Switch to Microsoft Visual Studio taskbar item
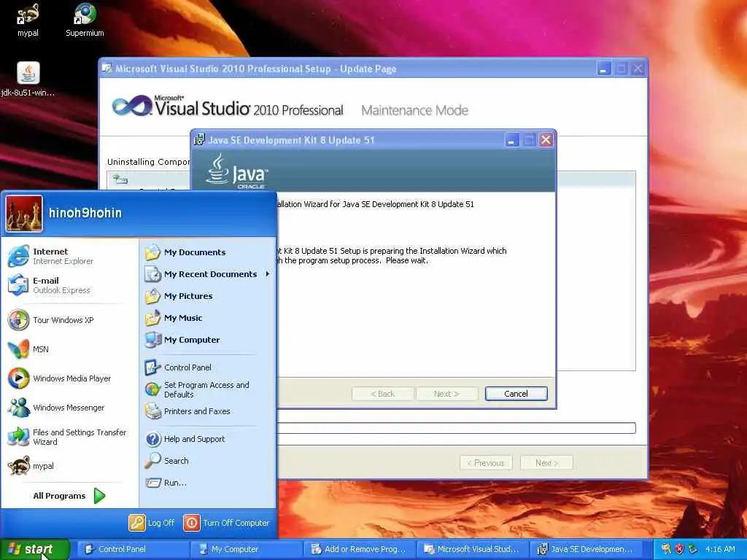The width and height of the screenshot is (747, 560). 472,549
